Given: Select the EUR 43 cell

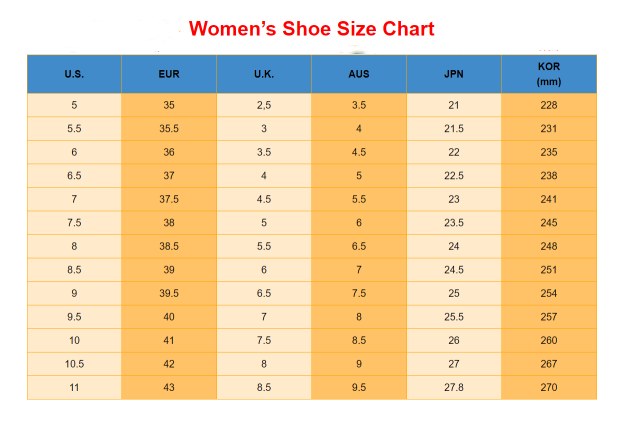Looking at the screenshot, I should click(169, 387).
